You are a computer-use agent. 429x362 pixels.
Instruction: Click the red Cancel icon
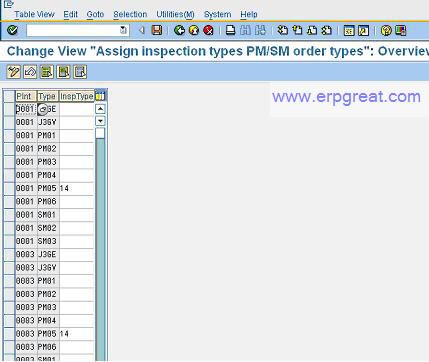(208, 31)
